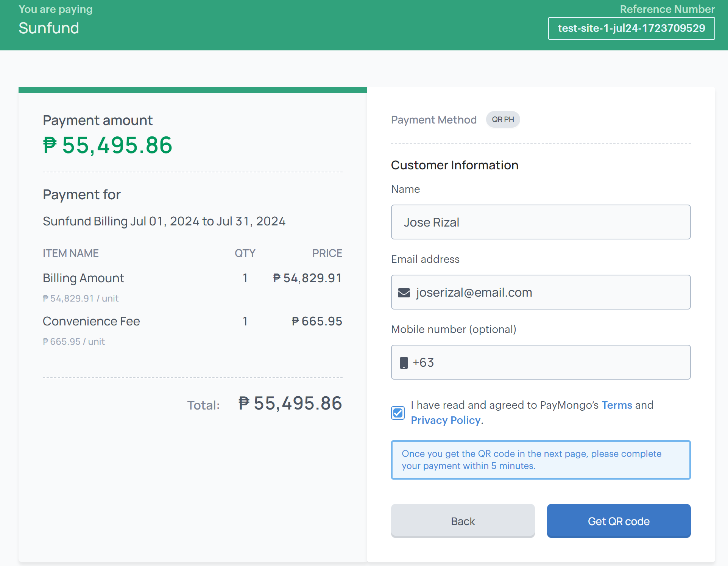Open the Terms link
This screenshot has width=728, height=566.
[617, 405]
